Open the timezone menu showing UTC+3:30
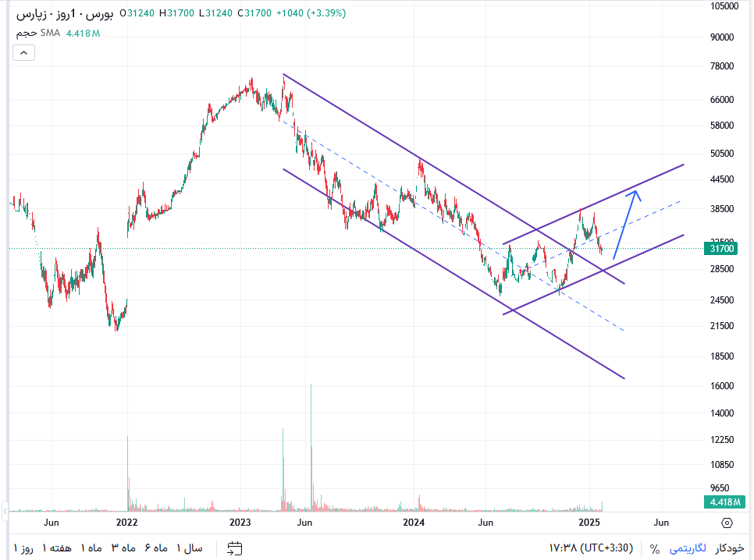This screenshot has width=754, height=560. (591, 548)
